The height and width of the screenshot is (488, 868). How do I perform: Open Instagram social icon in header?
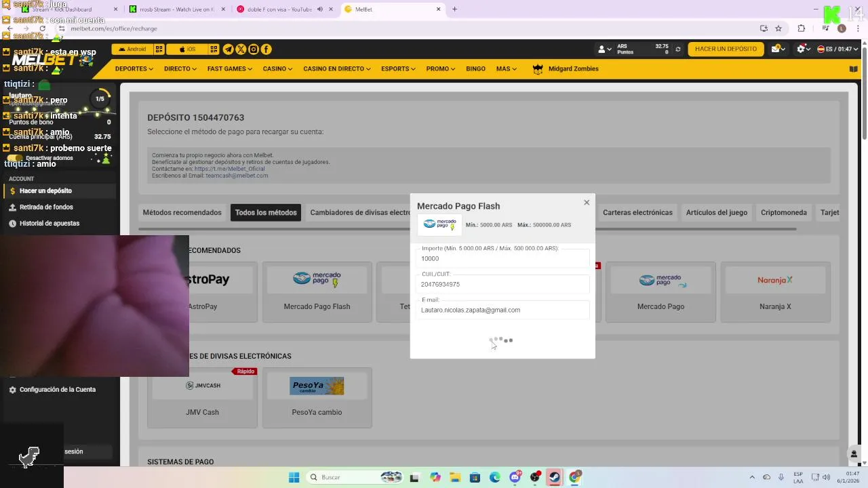coord(254,49)
